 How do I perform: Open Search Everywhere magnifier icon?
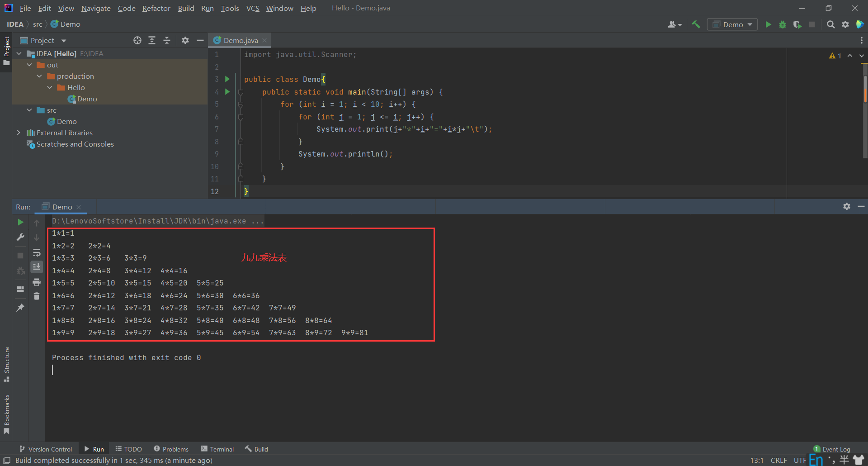coord(831,24)
